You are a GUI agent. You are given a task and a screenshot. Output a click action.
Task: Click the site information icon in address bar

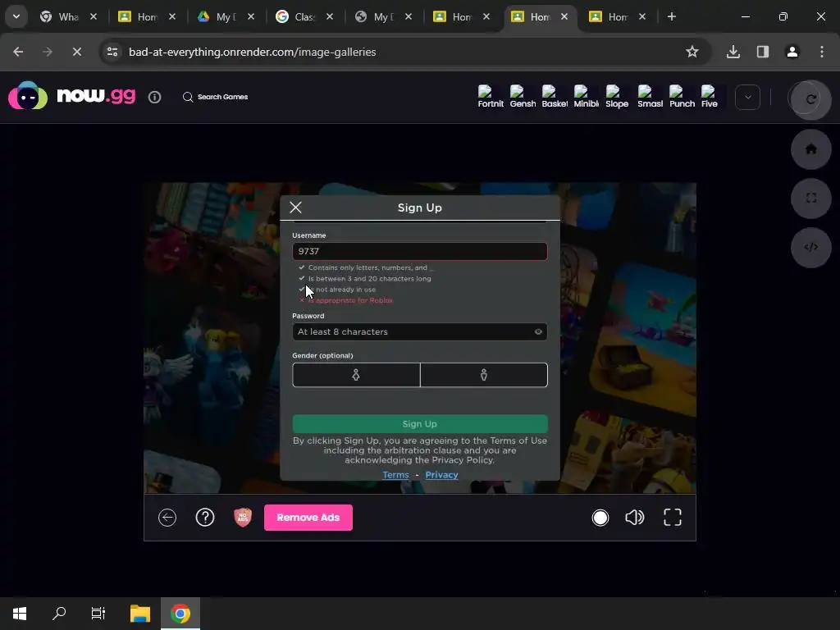(x=112, y=52)
